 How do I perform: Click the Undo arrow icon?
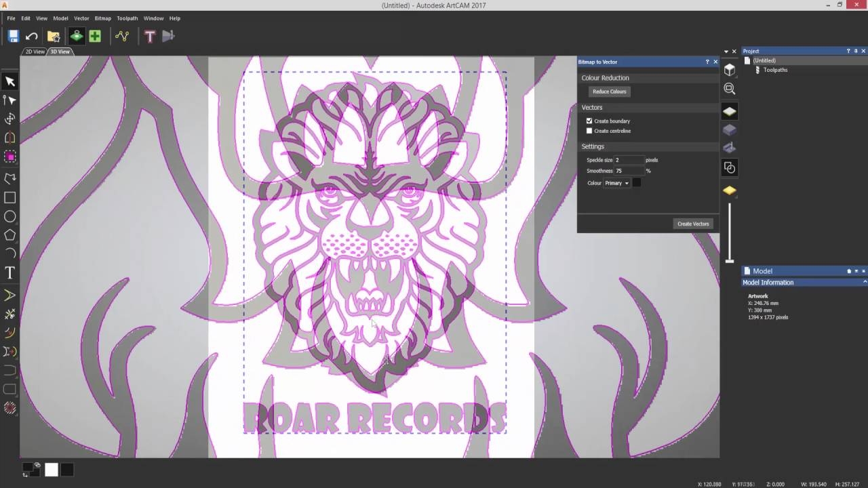[31, 36]
